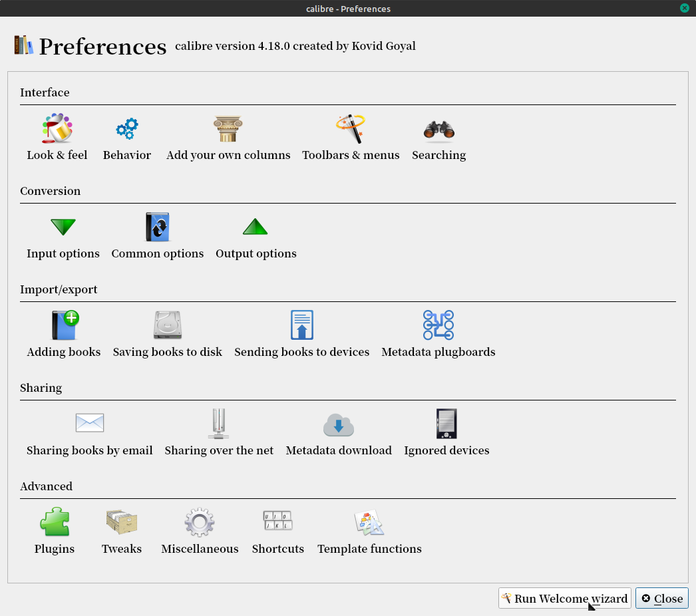Open Sending books to devices icon
Screen dimensions: 696x616
click(302, 325)
